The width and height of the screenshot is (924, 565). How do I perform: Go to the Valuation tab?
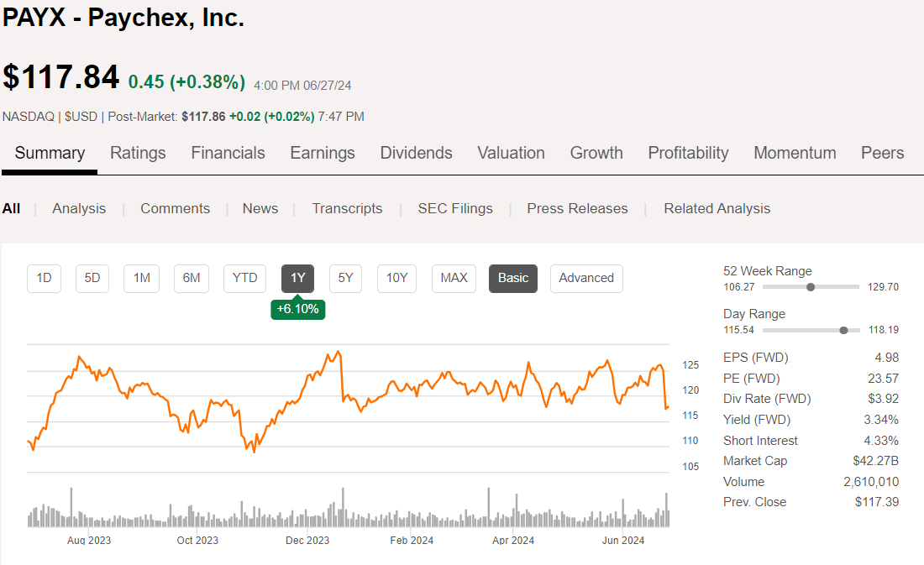511,153
